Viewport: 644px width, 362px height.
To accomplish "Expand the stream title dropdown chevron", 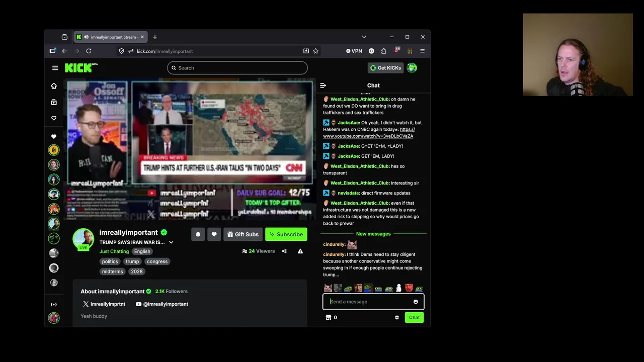I will [171, 242].
